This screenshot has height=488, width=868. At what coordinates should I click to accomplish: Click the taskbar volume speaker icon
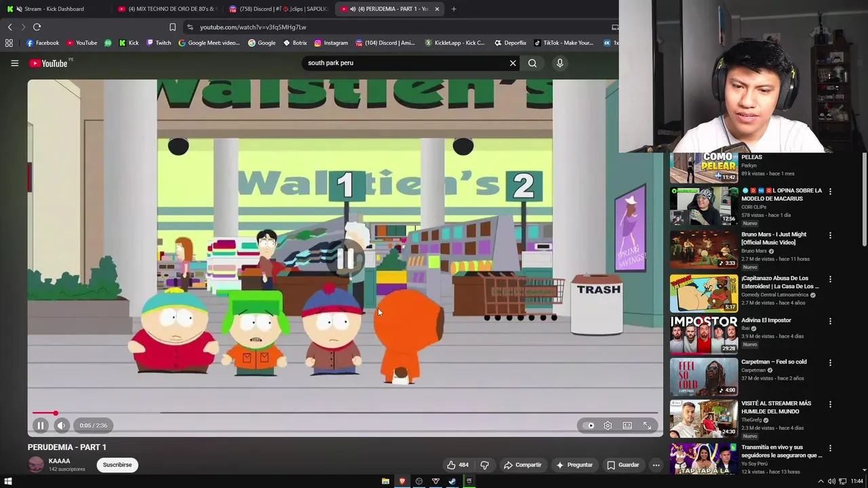coord(831,481)
